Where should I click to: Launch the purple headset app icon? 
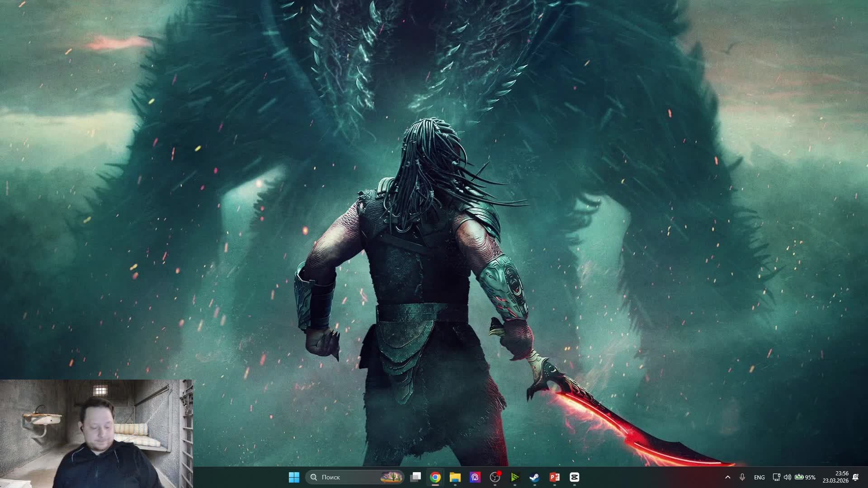click(475, 477)
